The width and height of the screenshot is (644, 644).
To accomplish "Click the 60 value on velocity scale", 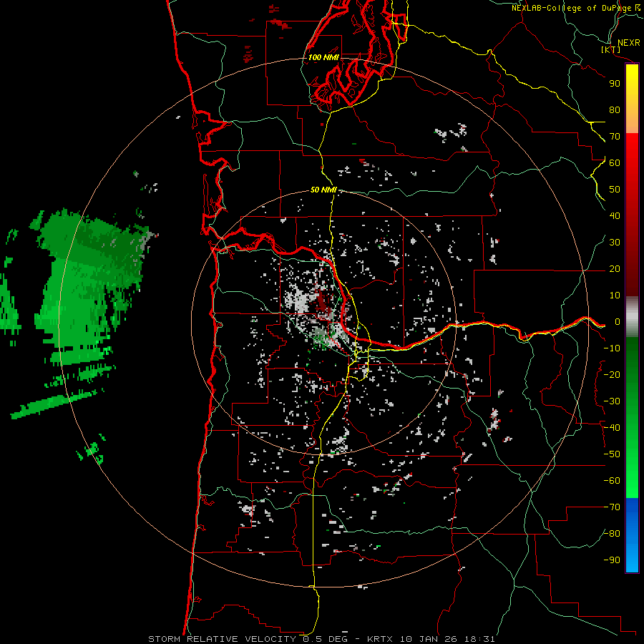I will 615,162.
